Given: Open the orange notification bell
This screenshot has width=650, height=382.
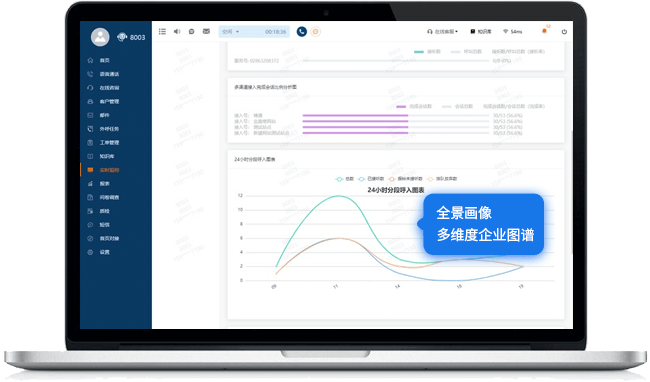Looking at the screenshot, I should tap(544, 31).
